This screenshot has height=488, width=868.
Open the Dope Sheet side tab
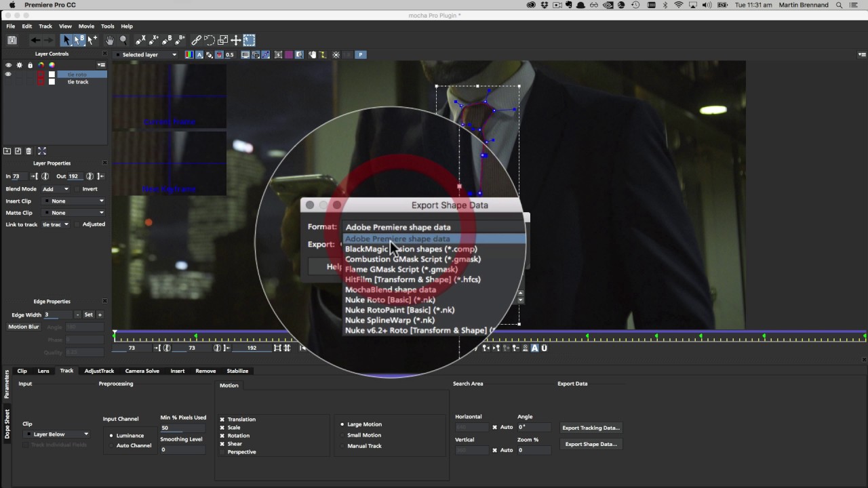pyautogui.click(x=7, y=424)
